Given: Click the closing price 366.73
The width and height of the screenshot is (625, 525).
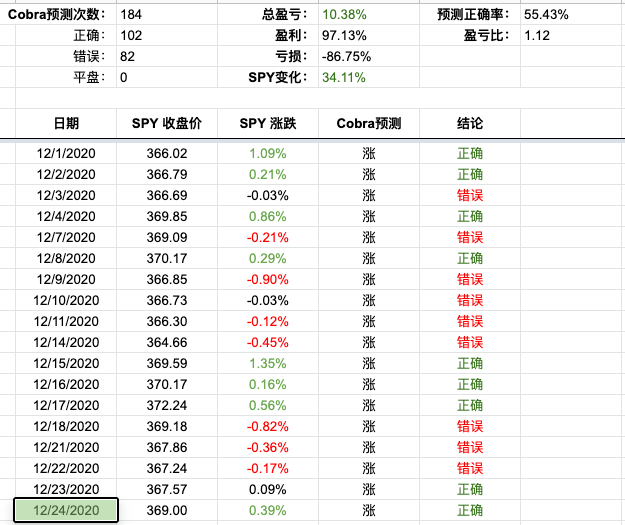Looking at the screenshot, I should pos(167,300).
